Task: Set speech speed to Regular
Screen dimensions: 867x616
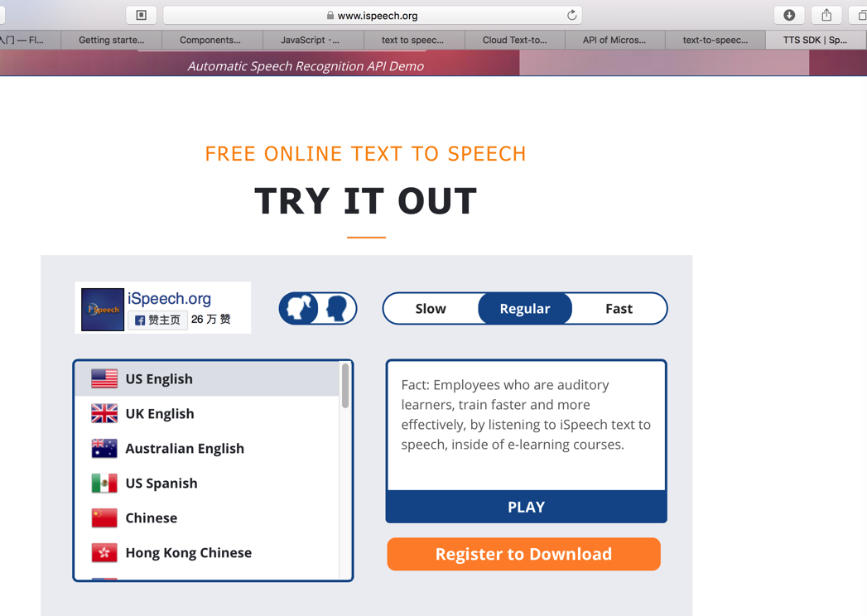Action: 525,309
